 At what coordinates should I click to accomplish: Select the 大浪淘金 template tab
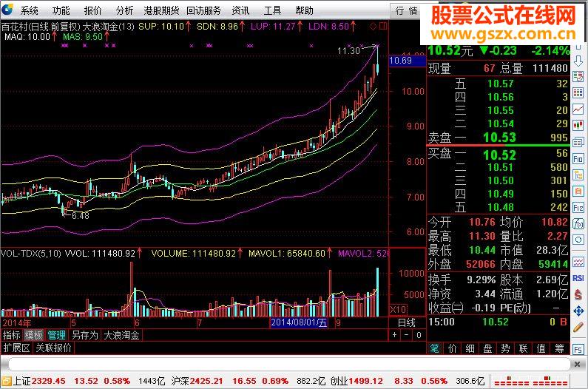pyautogui.click(x=121, y=335)
